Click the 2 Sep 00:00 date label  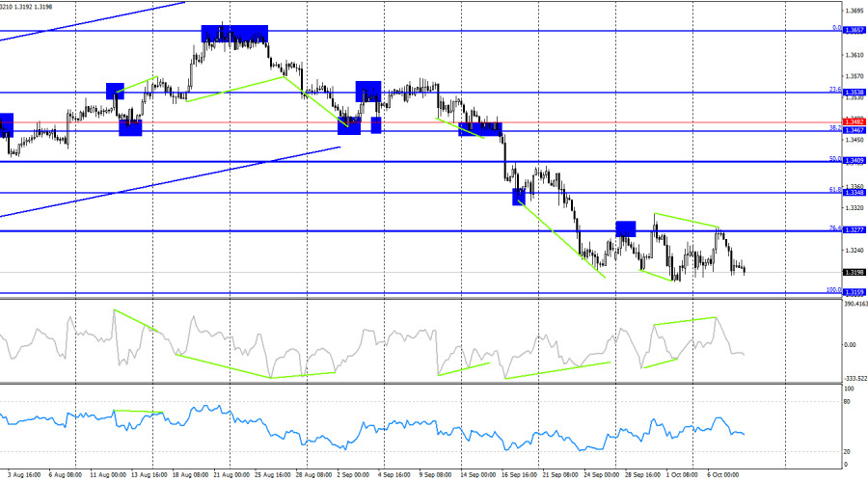point(353,475)
